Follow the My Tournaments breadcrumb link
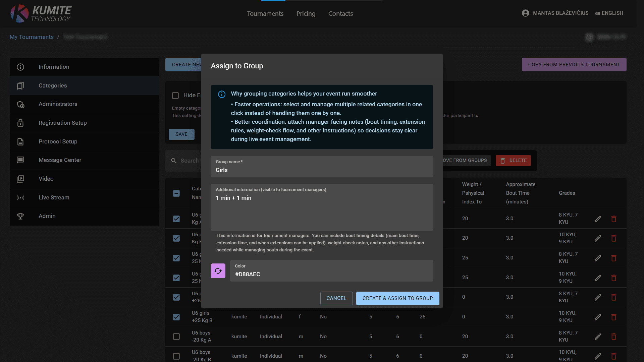Screen dimensions: 644x362 (32, 37)
